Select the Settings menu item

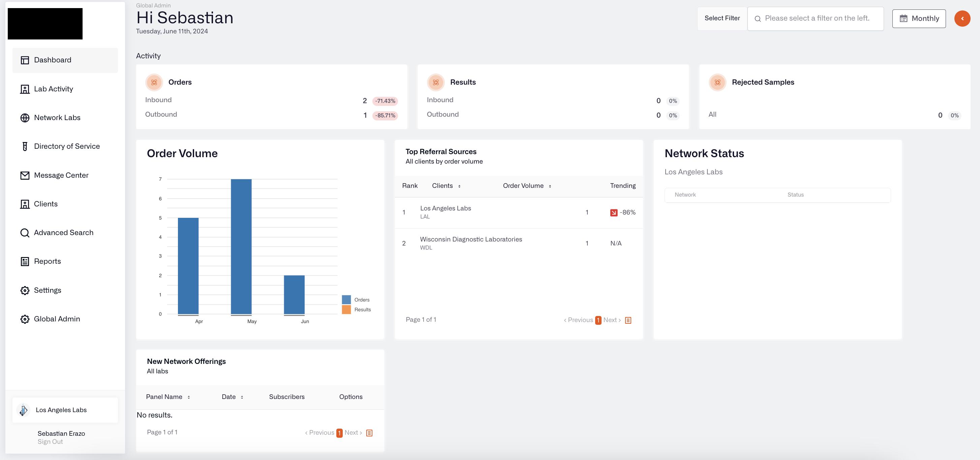[48, 290]
